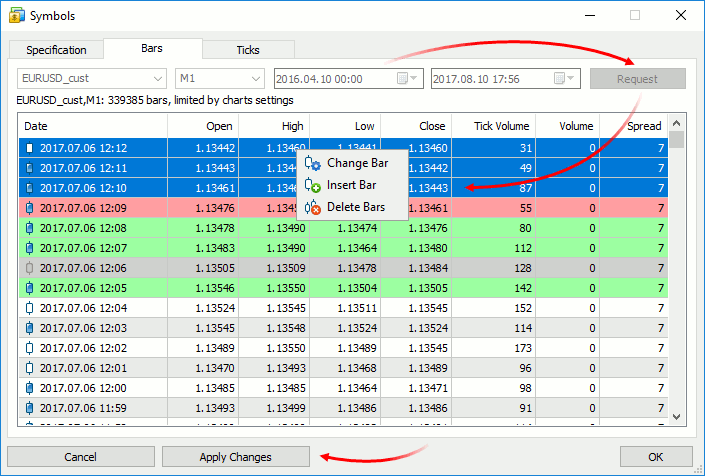Sort by the High column header
The height and width of the screenshot is (476, 705).
274,126
